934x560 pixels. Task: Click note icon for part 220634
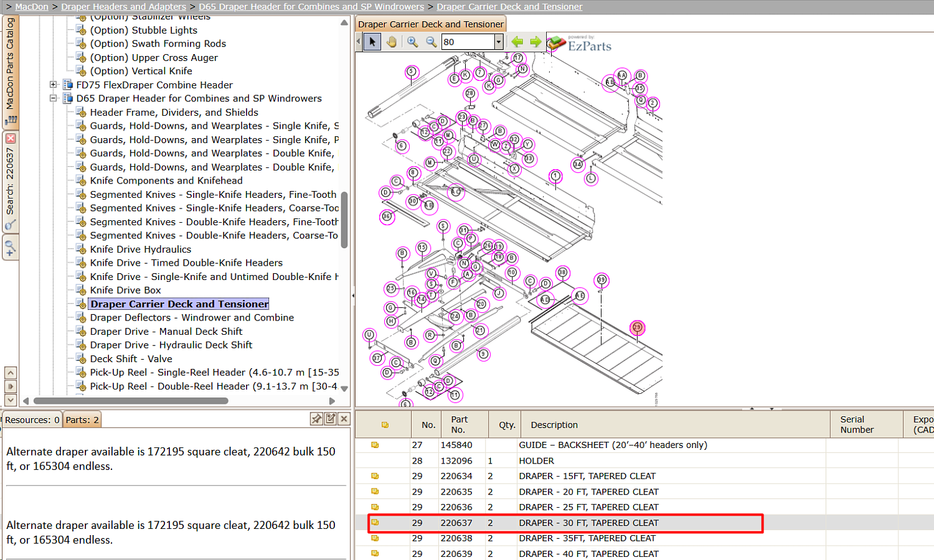[375, 476]
